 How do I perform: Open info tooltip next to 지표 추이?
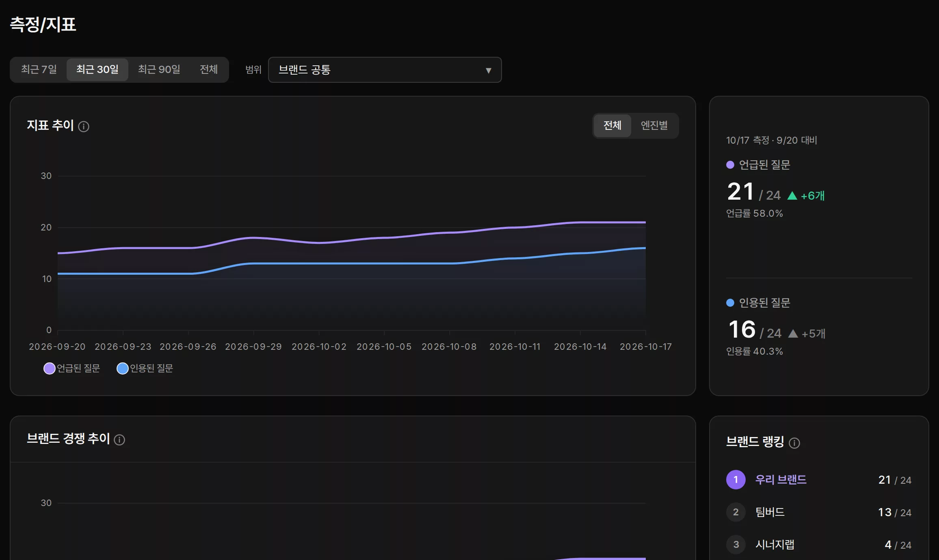pos(84,127)
